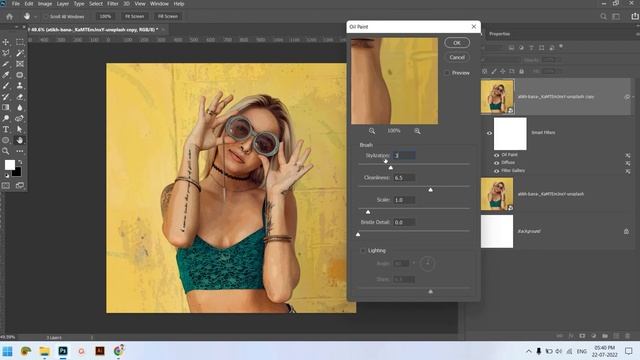The width and height of the screenshot is (640, 360).
Task: Click the Scale slider handle
Action: [368, 212]
